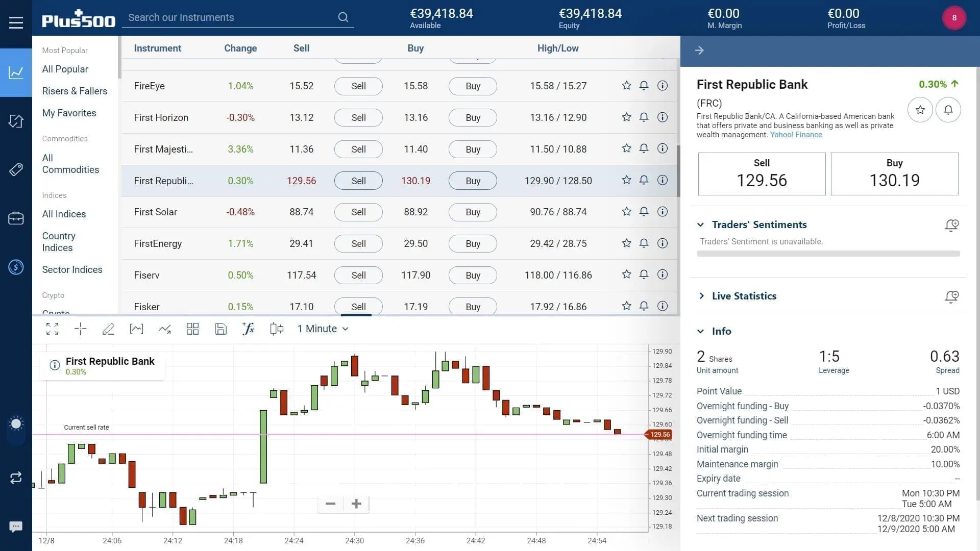980x551 pixels.
Task: Open the open positions sidebar icon
Action: [16, 121]
